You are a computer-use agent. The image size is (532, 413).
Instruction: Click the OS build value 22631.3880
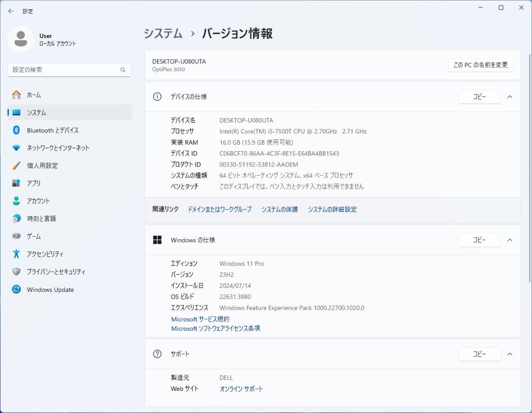[235, 297]
